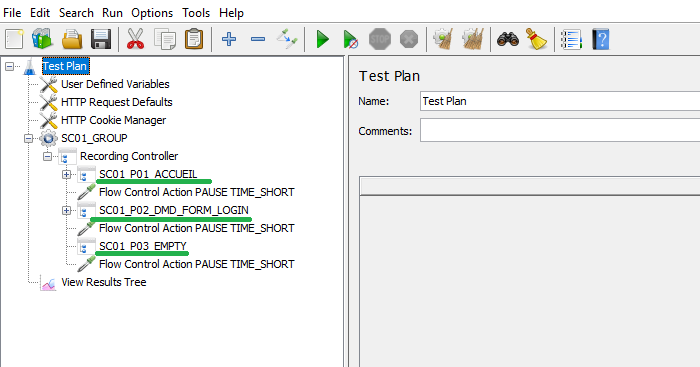Expand the SC01_P01_ACCUEIL tree node

click(x=66, y=175)
